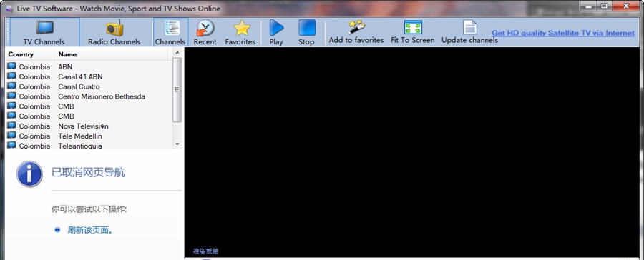The width and height of the screenshot is (644, 260).
Task: Click the blue info icon
Action: click(x=29, y=174)
